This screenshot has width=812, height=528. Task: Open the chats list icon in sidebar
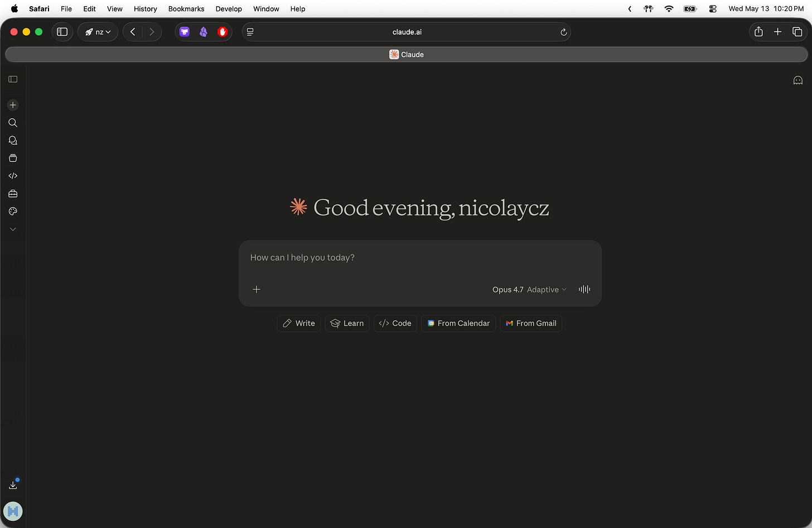13,141
